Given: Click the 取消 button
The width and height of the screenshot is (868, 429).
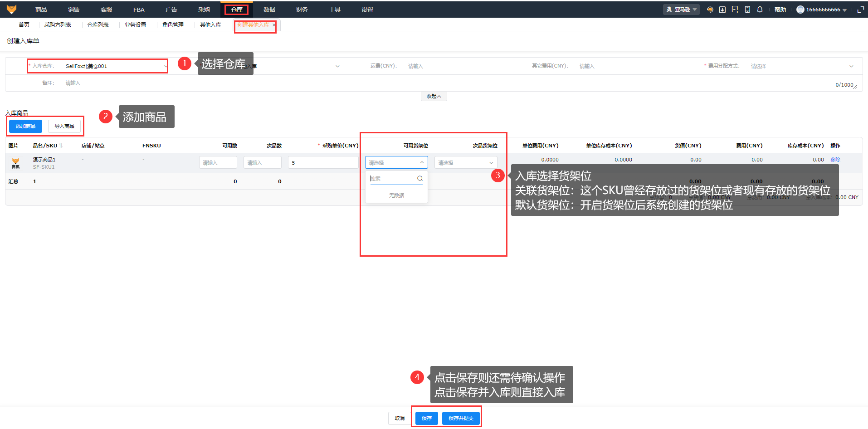Looking at the screenshot, I should pos(400,418).
